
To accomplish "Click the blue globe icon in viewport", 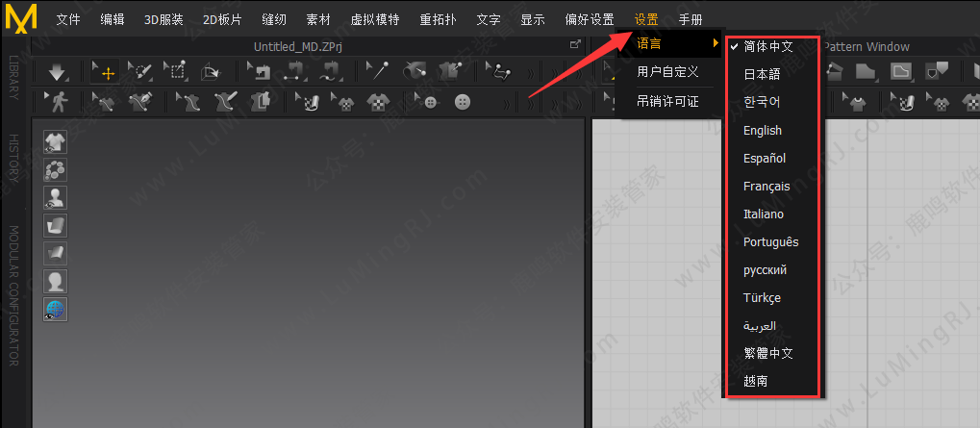I will pyautogui.click(x=56, y=309).
